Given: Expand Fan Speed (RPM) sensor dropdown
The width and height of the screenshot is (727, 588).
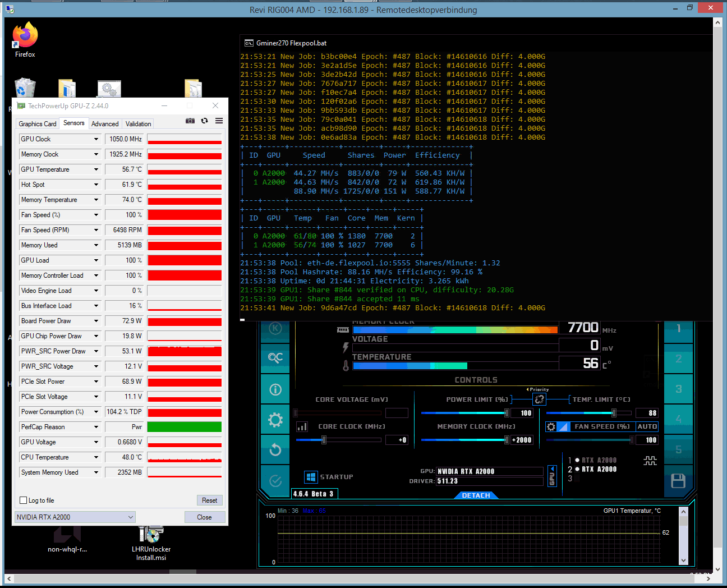Looking at the screenshot, I should click(96, 230).
